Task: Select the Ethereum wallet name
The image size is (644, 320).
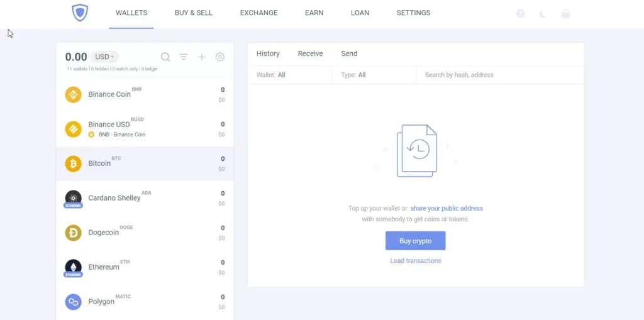Action: (104, 267)
